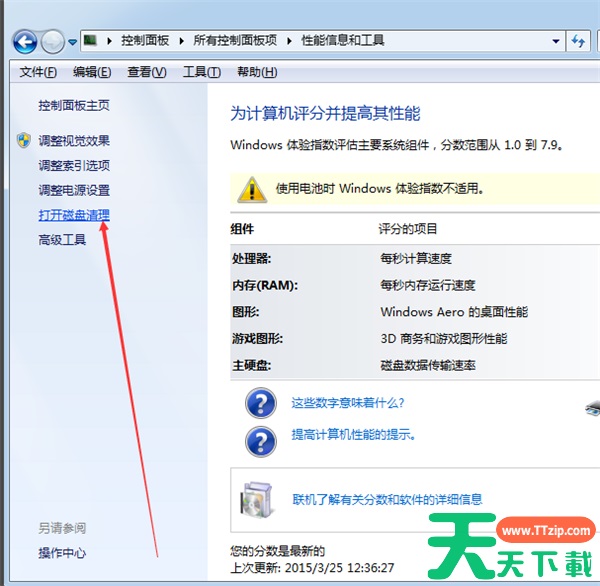This screenshot has width=600, height=586.
Task: Open 高级工具
Action: [62, 240]
